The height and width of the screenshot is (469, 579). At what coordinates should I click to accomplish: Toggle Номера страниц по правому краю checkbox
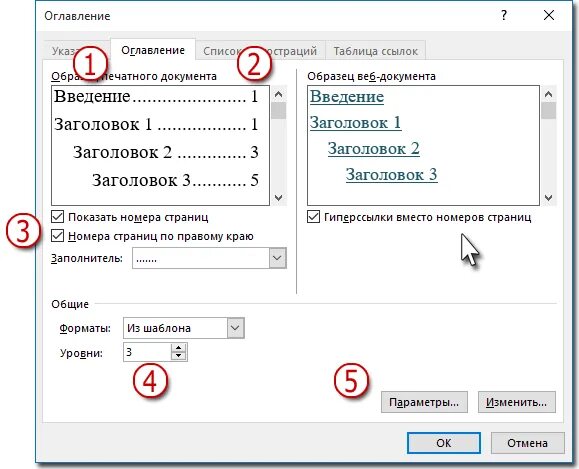(x=58, y=236)
